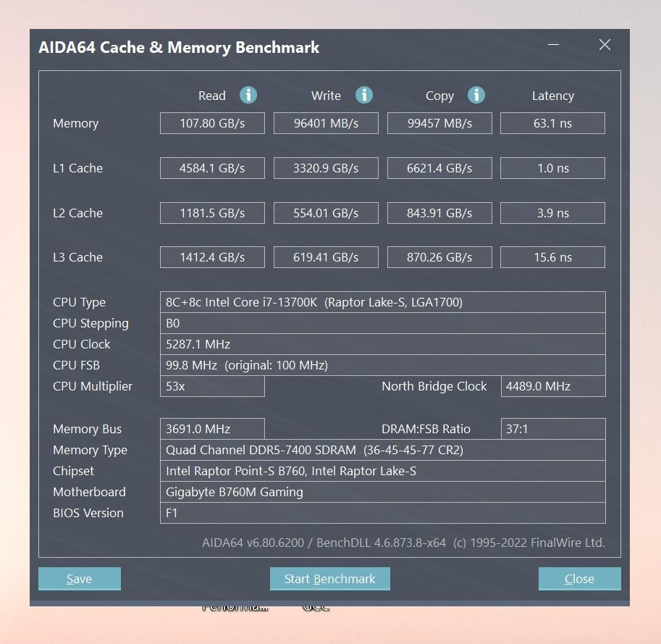The width and height of the screenshot is (661, 644).
Task: Select the L1 Cache copy value 6621.4 GB/s
Action: (x=439, y=168)
